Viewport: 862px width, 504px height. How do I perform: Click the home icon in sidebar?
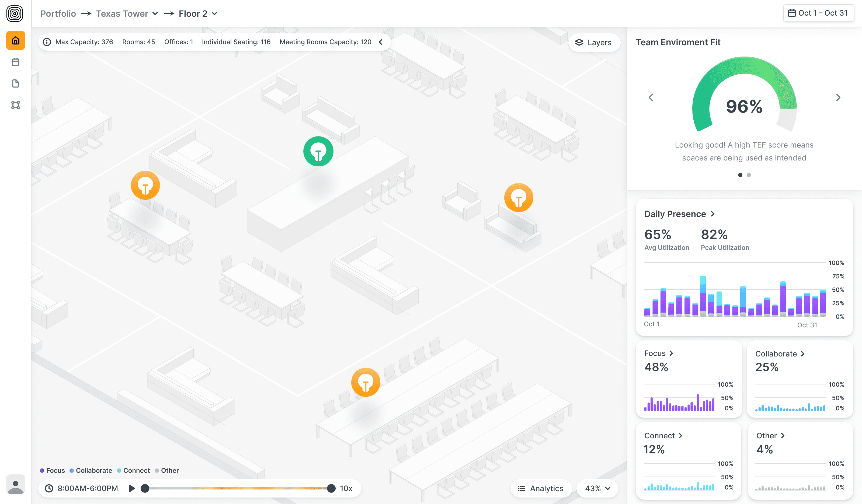pyautogui.click(x=15, y=41)
